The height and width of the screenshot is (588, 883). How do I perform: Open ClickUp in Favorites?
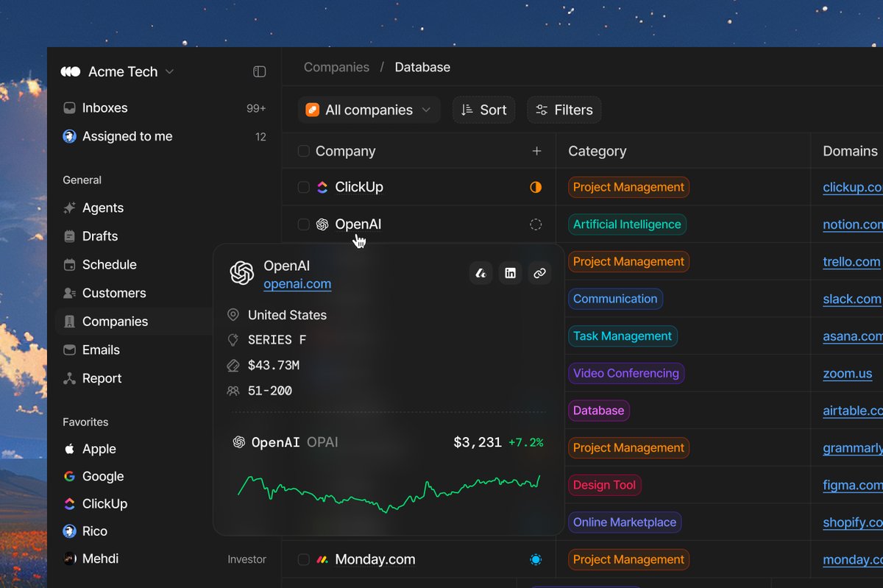95,503
